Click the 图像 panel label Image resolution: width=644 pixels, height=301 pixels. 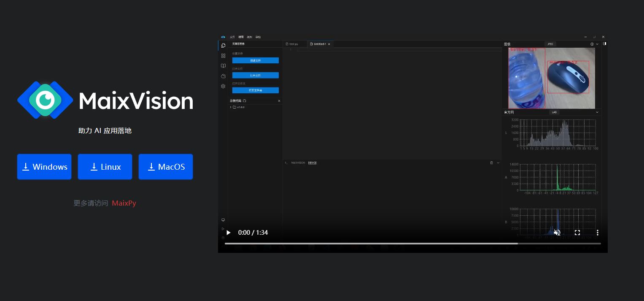pos(507,44)
